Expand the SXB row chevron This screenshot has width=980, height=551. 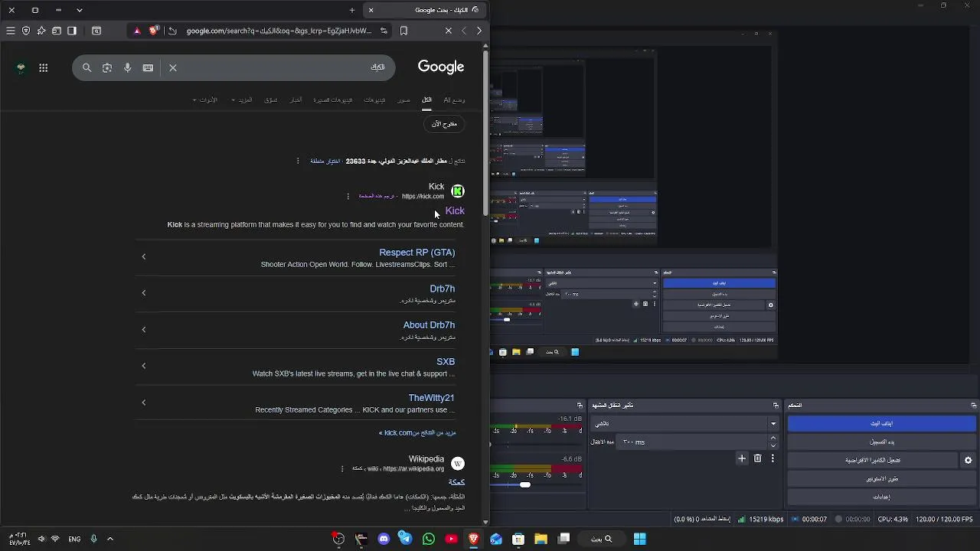(x=144, y=366)
